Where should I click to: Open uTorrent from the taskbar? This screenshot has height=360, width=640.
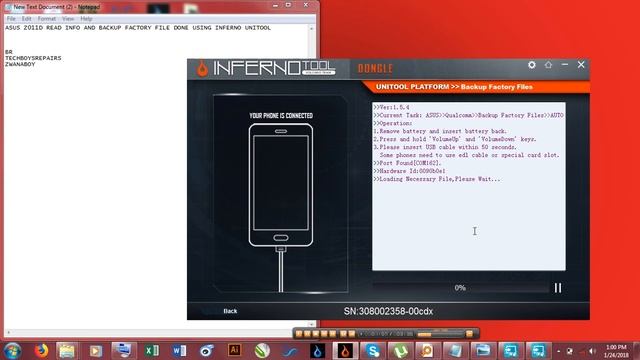(x=400, y=351)
